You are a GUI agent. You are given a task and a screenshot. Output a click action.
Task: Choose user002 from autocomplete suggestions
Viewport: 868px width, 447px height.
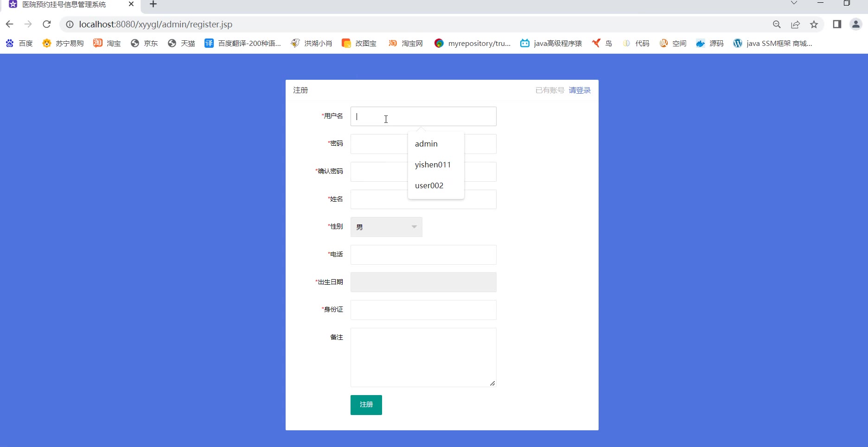coord(436,185)
